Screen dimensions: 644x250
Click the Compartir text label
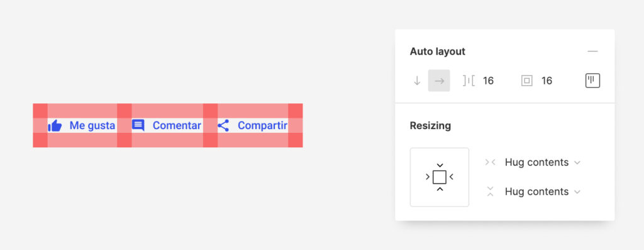point(262,126)
